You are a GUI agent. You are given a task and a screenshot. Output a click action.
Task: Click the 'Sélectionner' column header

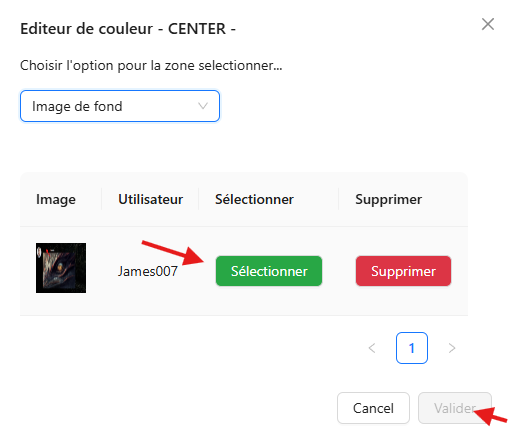(254, 199)
